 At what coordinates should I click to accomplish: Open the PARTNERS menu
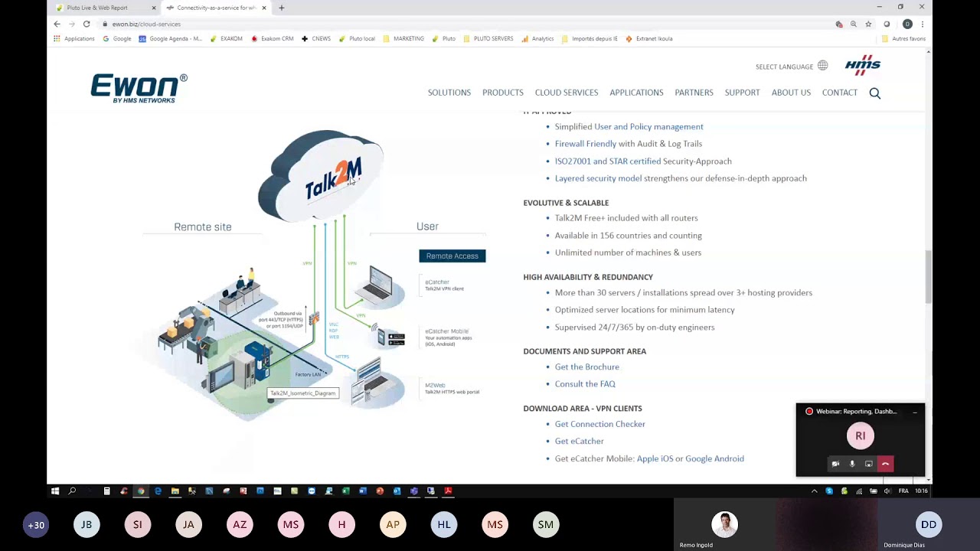(x=694, y=93)
